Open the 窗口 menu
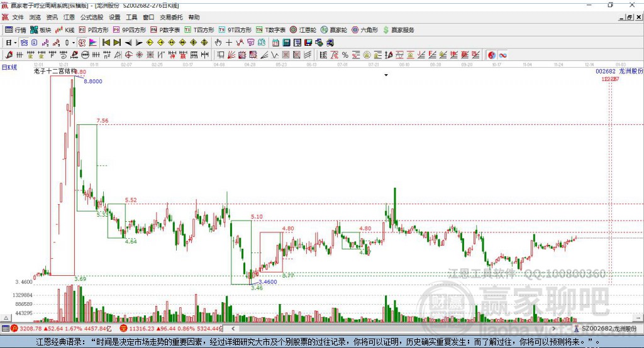This screenshot has height=348, width=644. click(148, 17)
